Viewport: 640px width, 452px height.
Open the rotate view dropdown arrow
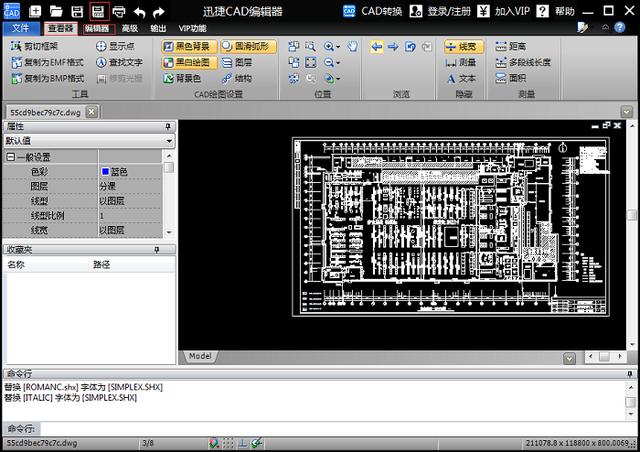pos(338,79)
